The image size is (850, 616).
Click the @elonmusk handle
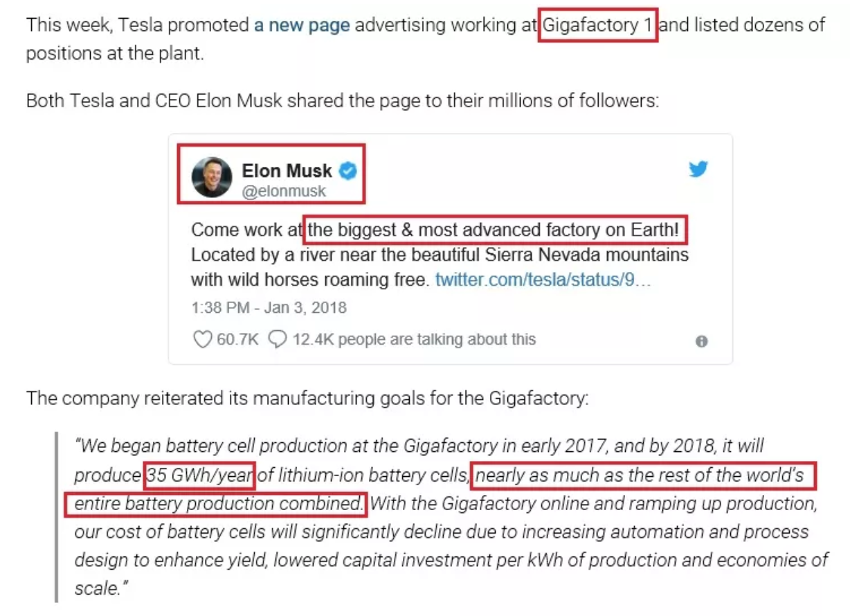(284, 192)
